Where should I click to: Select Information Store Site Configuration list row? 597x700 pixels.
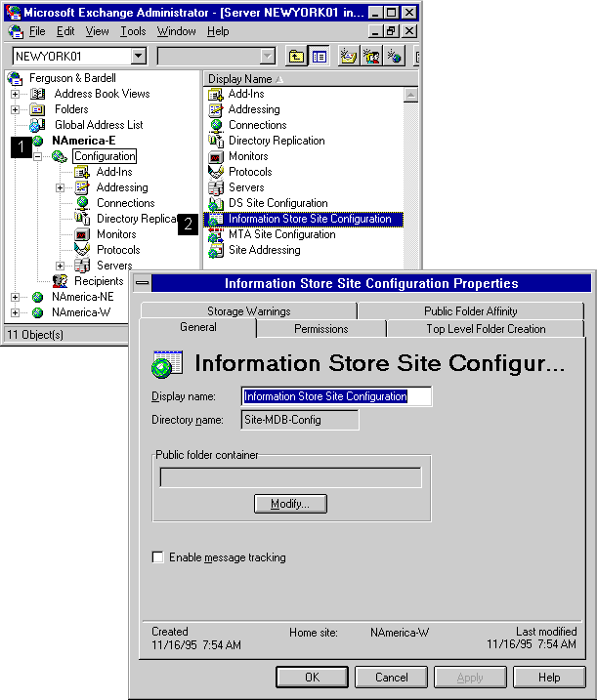[304, 220]
